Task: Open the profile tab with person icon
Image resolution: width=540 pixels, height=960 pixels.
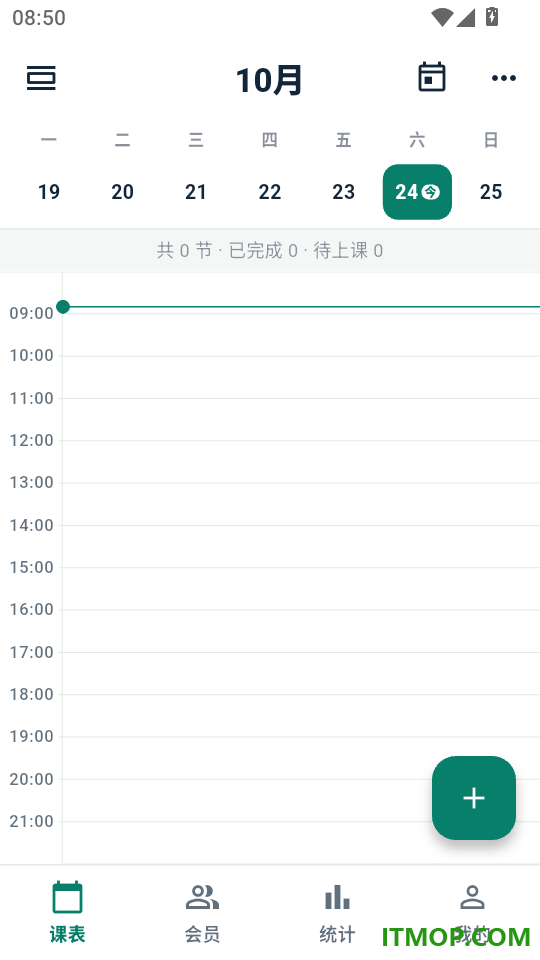Action: tap(472, 912)
